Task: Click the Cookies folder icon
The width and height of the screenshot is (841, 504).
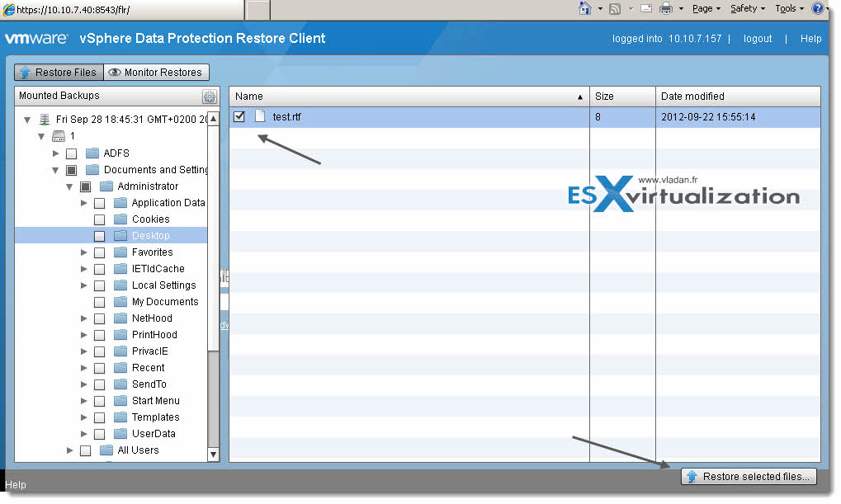Action: tap(120, 219)
